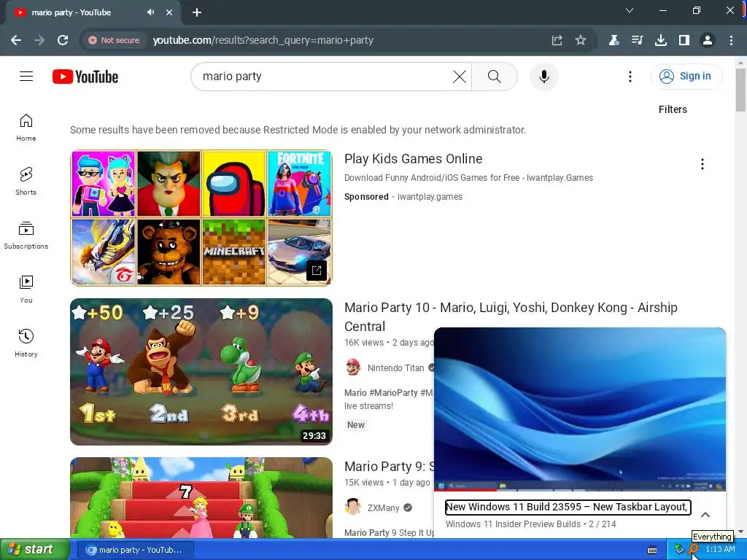The image size is (747, 560).
Task: Open YouTube settings three-dot menu beside Sign in
Action: (x=630, y=76)
